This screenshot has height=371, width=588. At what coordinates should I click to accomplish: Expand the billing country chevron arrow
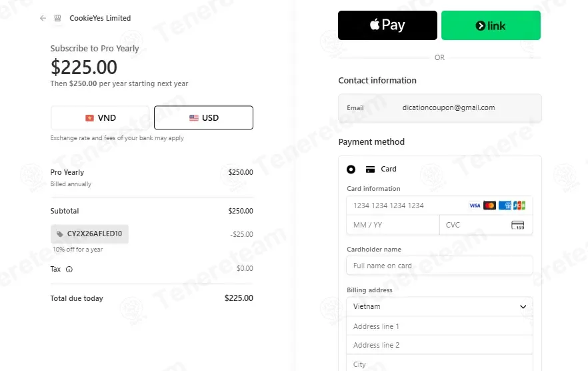pyautogui.click(x=523, y=307)
